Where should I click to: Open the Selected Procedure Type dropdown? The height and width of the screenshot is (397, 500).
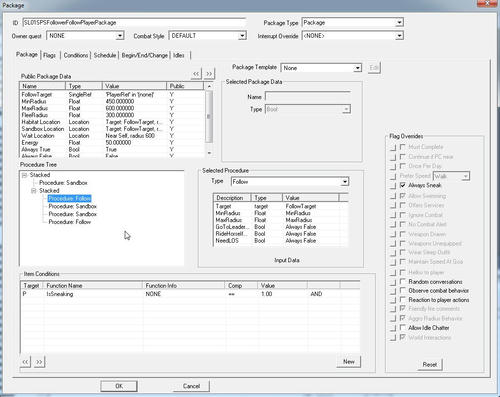point(345,182)
